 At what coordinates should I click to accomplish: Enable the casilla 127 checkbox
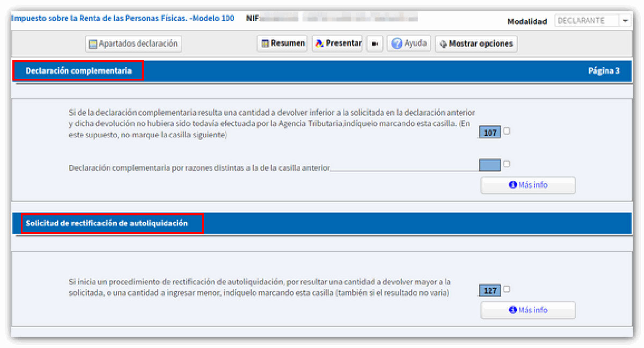pyautogui.click(x=507, y=289)
